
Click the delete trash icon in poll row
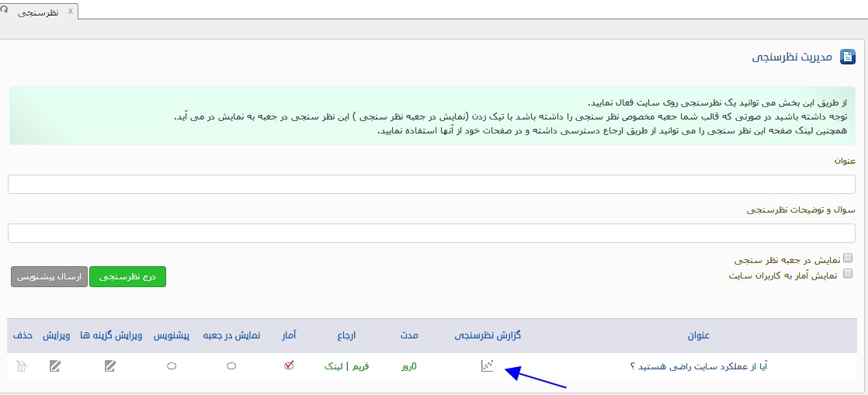(x=22, y=366)
